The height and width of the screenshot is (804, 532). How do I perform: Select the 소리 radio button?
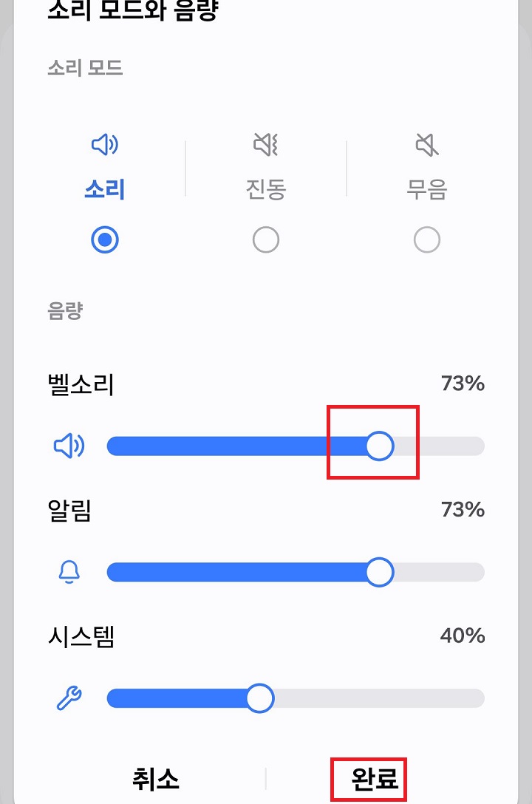point(104,239)
